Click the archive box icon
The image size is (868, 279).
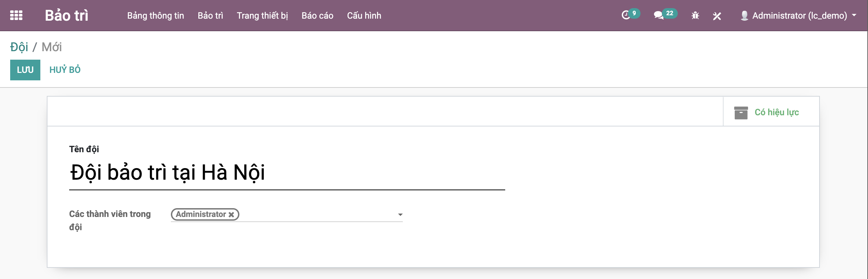[x=741, y=113]
